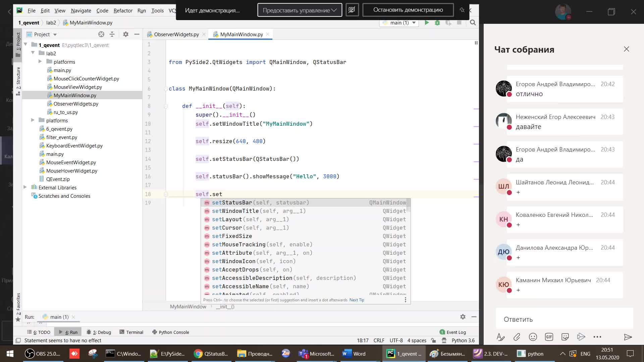The height and width of the screenshot is (362, 644).
Task: Expand External Libraries node
Action: [25, 187]
